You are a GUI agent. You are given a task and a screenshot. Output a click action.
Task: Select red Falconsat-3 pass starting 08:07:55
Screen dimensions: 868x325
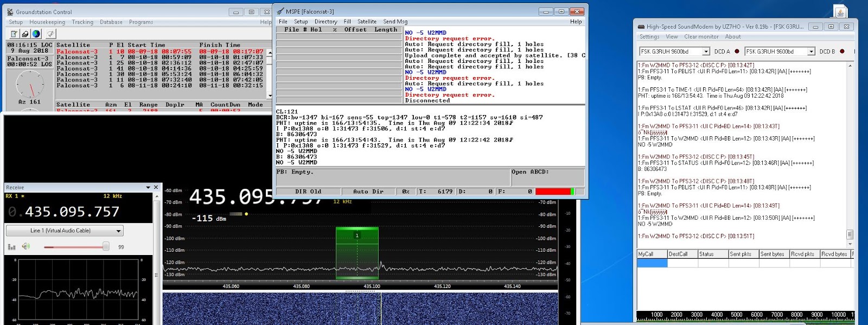tap(160, 52)
